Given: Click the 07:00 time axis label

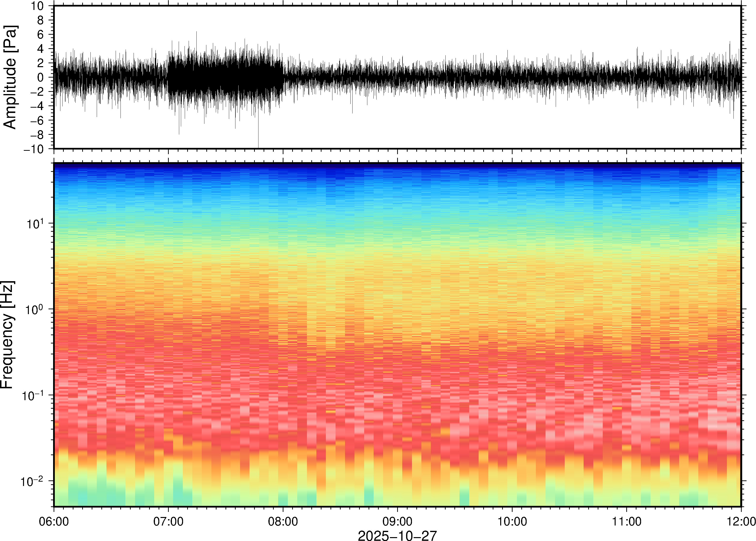Looking at the screenshot, I should tap(168, 521).
